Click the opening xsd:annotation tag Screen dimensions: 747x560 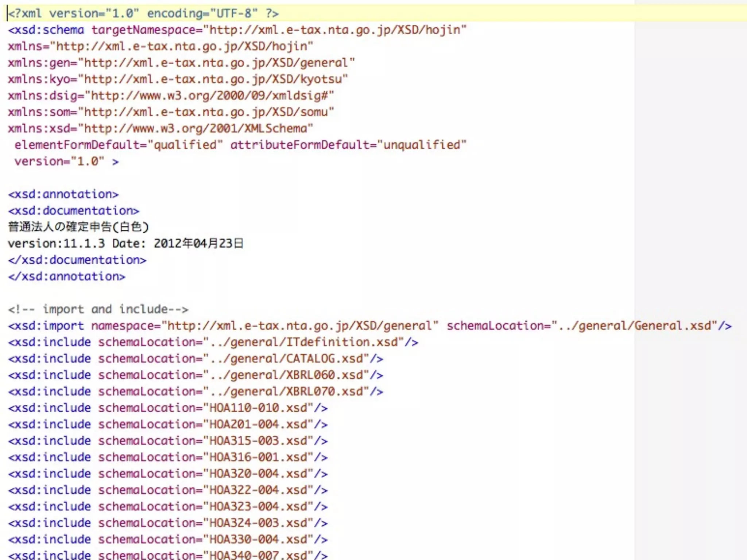tap(63, 194)
